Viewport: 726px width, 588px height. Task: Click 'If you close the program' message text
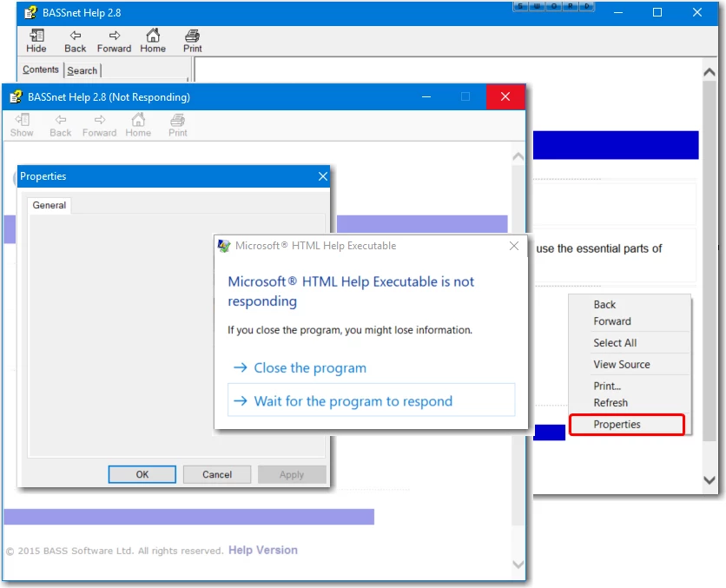[x=350, y=330]
